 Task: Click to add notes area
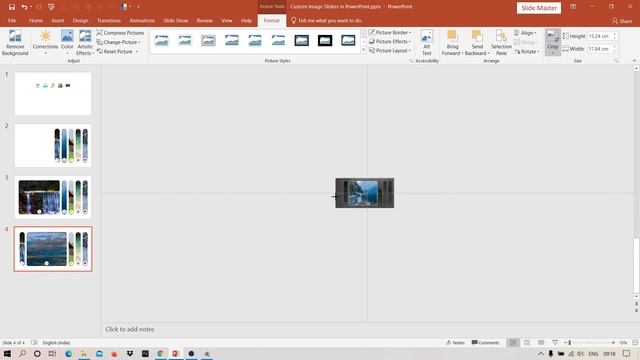[130, 329]
